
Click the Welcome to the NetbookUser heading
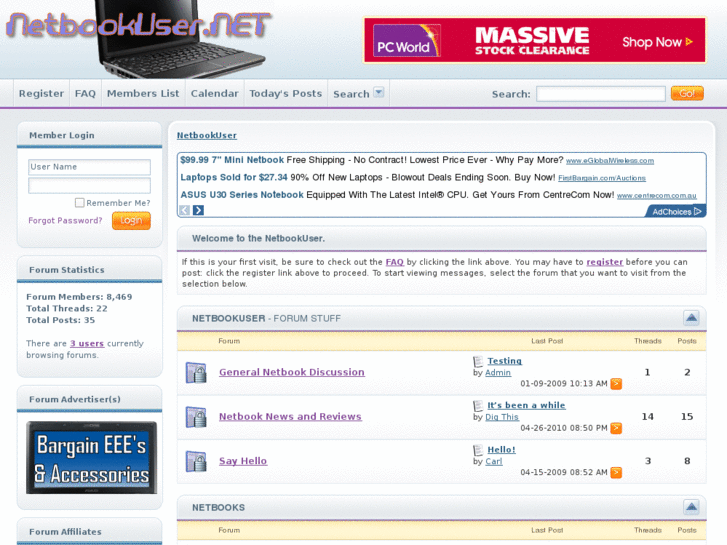[x=258, y=238]
